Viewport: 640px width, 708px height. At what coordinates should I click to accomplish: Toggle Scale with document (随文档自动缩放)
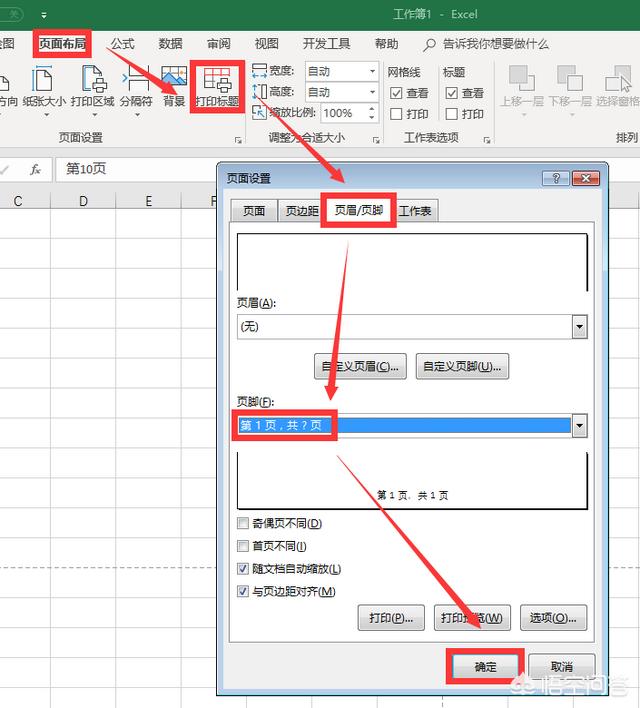point(243,568)
